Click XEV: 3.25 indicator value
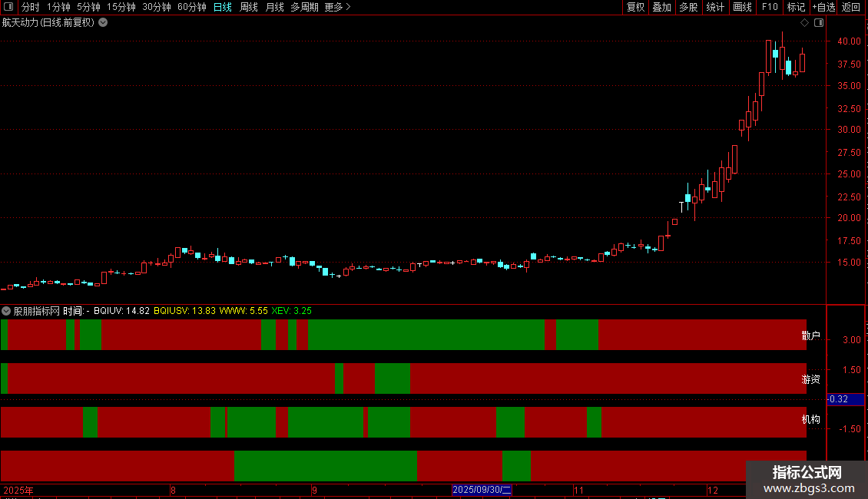 [291, 311]
